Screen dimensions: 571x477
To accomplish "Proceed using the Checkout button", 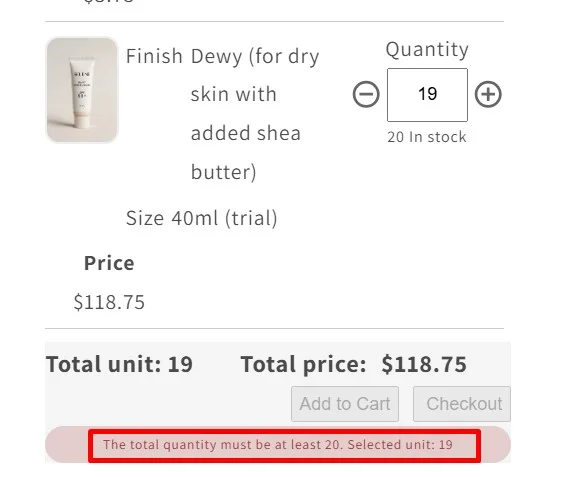I will (x=462, y=404).
